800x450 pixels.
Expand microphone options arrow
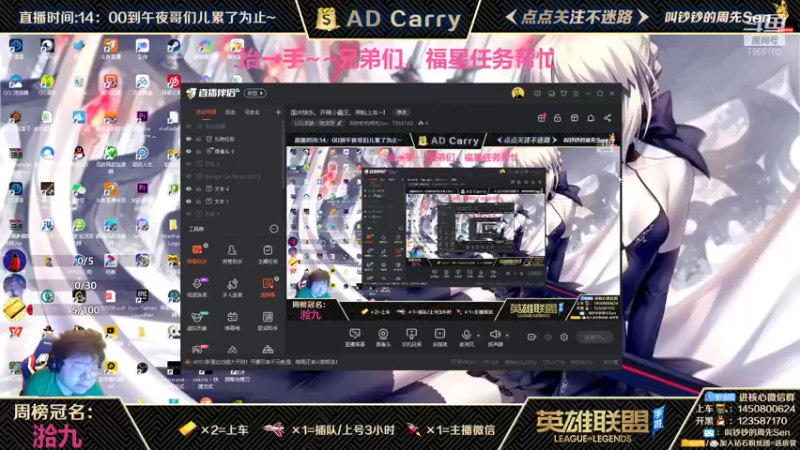[x=478, y=335]
